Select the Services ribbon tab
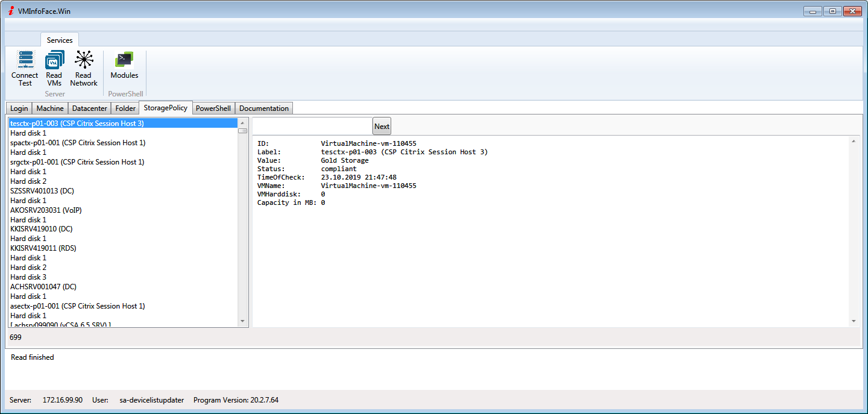 pos(60,40)
